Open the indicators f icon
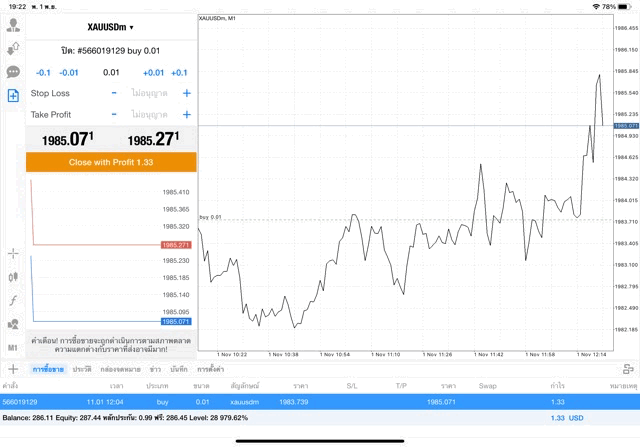 coord(13,300)
